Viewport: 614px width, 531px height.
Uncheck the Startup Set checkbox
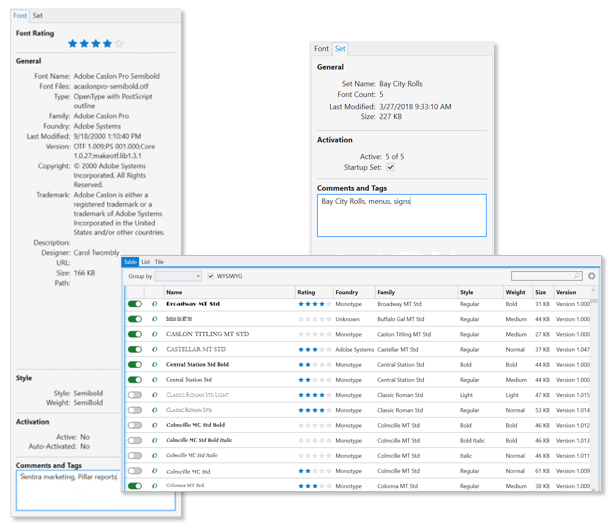pos(390,167)
